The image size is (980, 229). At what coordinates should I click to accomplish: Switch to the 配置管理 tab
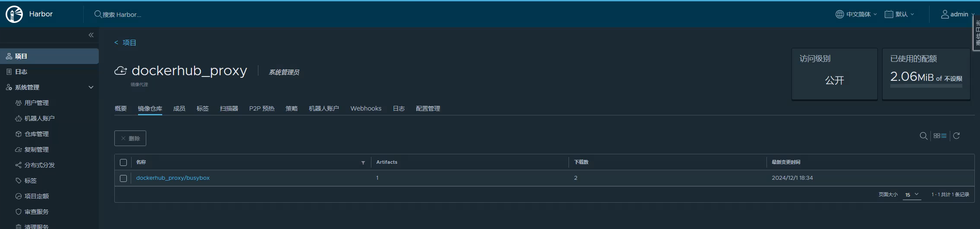428,108
